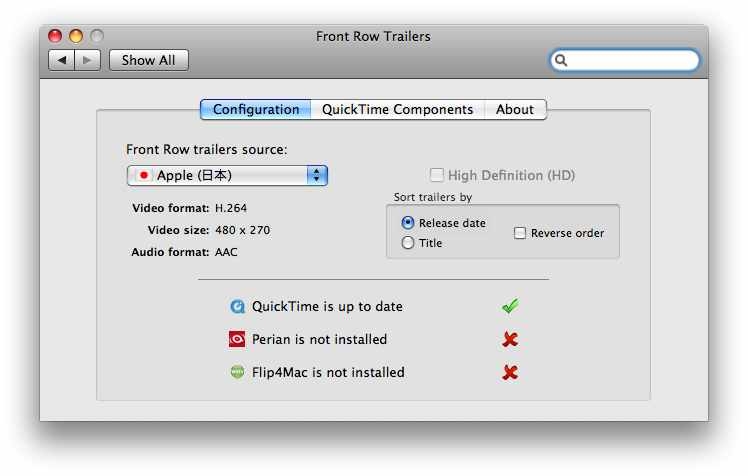
Task: Click the red X next to Flip4Mac
Action: pyautogui.click(x=510, y=372)
